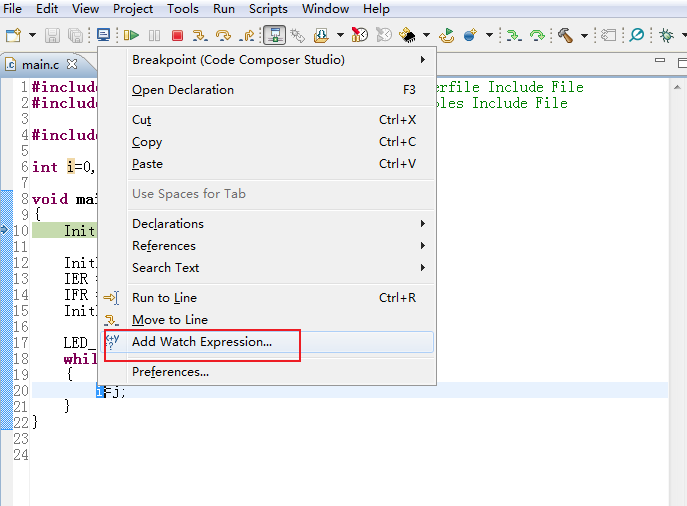Click the Load program folder icon
The image size is (687, 506).
(x=322, y=35)
